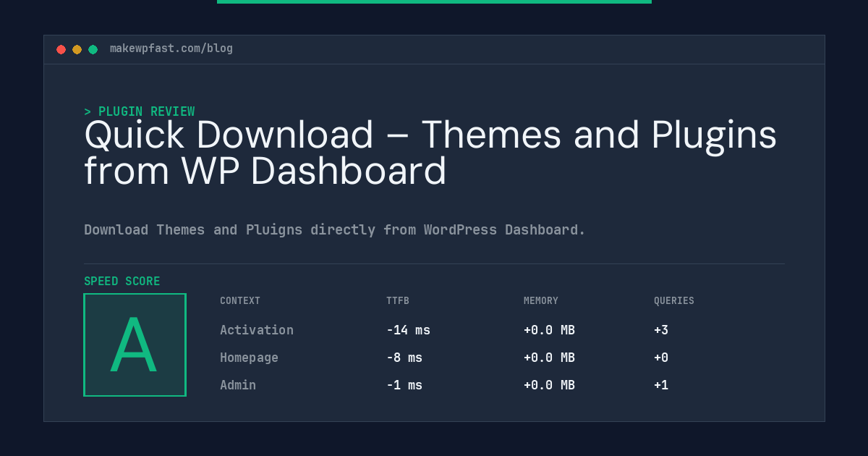Select the '> PLUGIN REVIEW' label

pyautogui.click(x=139, y=111)
